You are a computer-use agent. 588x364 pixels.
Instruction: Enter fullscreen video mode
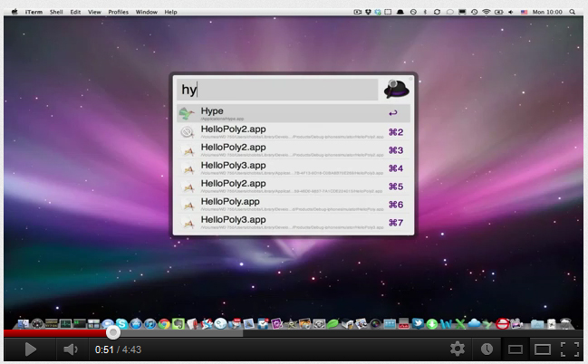pyautogui.click(x=570, y=350)
